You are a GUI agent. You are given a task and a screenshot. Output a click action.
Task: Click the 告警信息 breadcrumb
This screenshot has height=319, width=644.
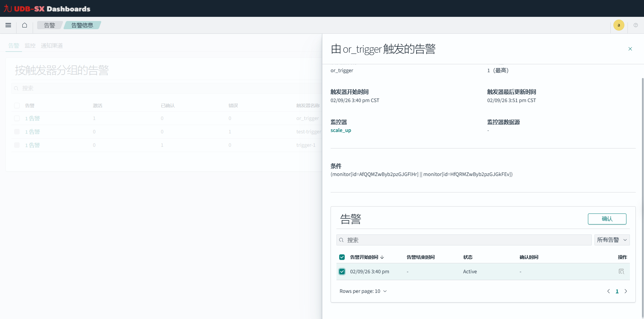tap(82, 25)
